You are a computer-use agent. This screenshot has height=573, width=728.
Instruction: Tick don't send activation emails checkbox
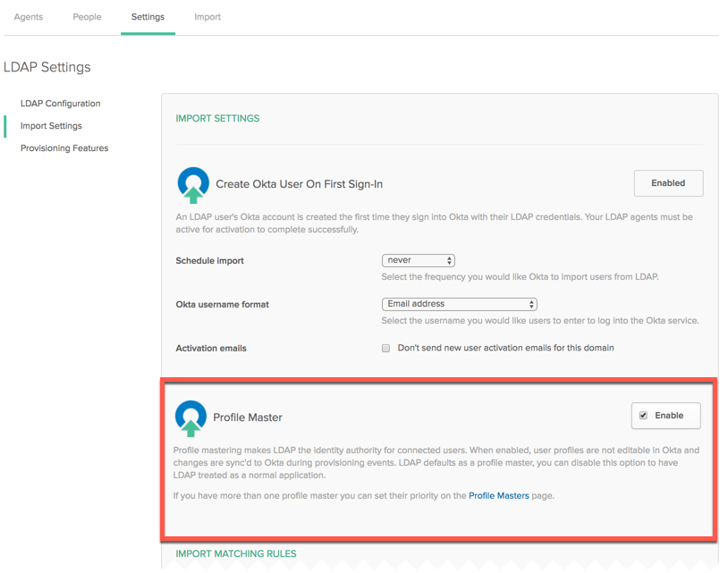(x=385, y=348)
